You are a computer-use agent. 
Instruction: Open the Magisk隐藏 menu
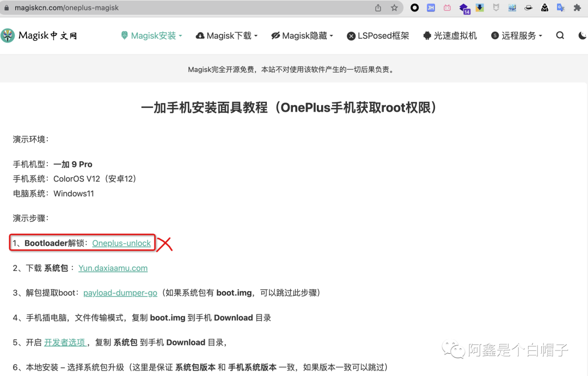[x=302, y=35]
